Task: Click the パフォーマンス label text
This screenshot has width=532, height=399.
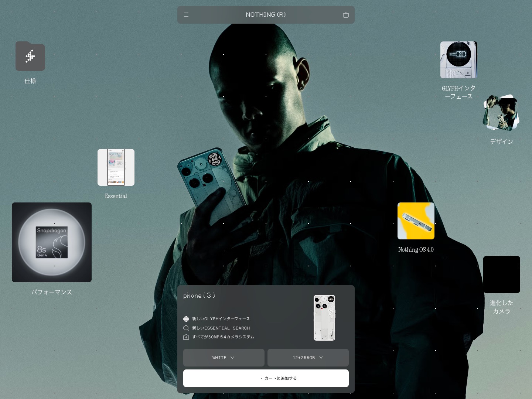Action: coord(52,292)
